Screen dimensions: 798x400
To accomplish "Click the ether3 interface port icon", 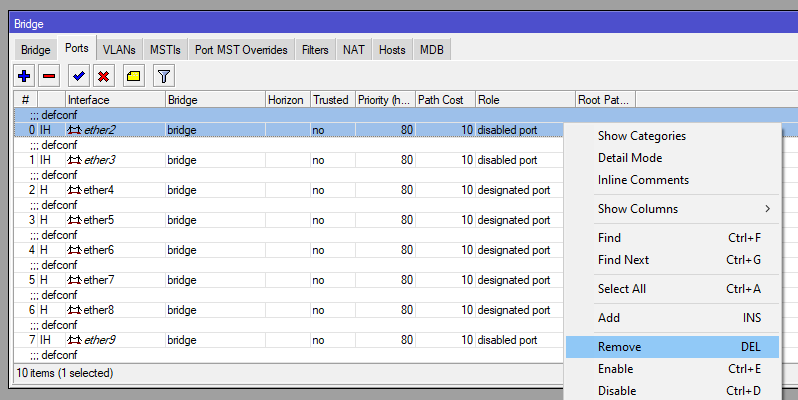I will pos(74,160).
